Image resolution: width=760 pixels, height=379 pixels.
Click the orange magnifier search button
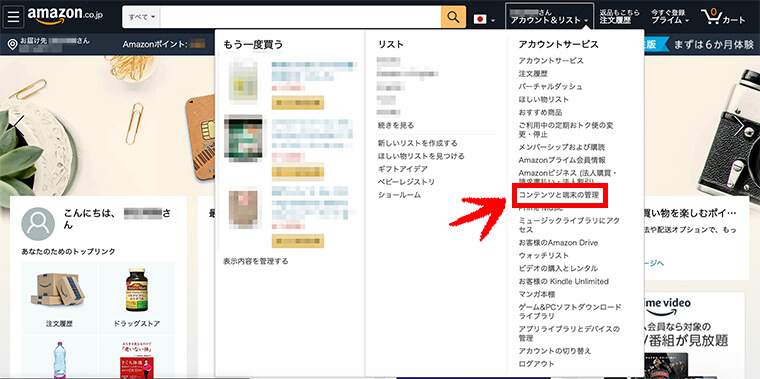(x=453, y=17)
